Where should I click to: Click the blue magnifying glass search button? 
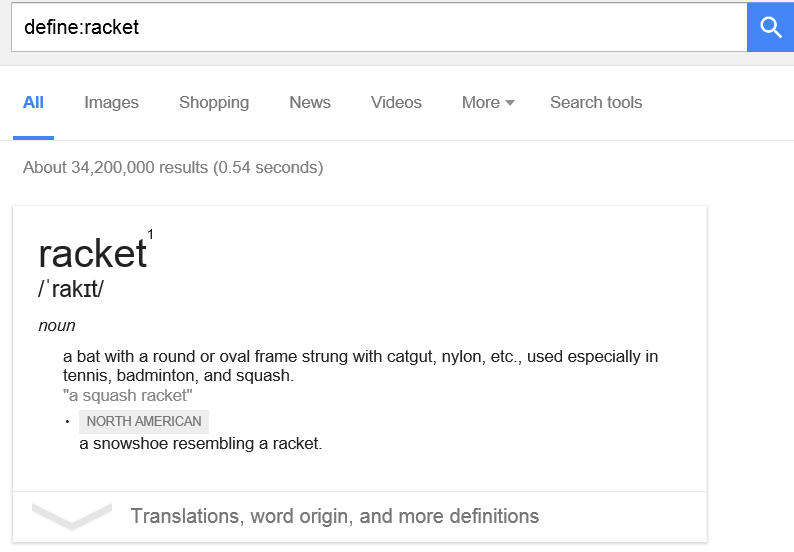click(x=770, y=27)
